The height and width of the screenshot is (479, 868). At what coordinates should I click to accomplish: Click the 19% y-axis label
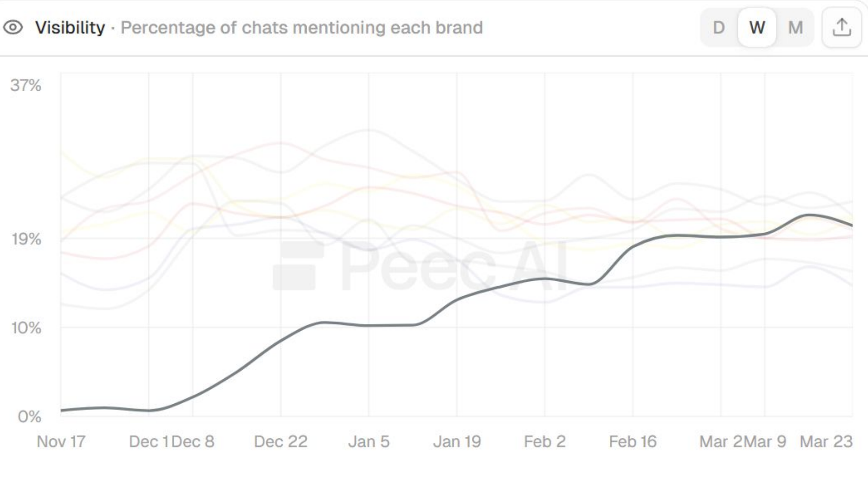pos(26,239)
